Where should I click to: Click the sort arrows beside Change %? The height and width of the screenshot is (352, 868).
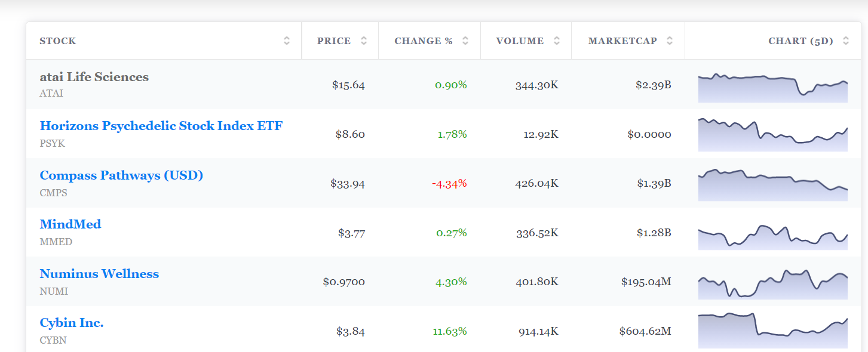pos(465,41)
